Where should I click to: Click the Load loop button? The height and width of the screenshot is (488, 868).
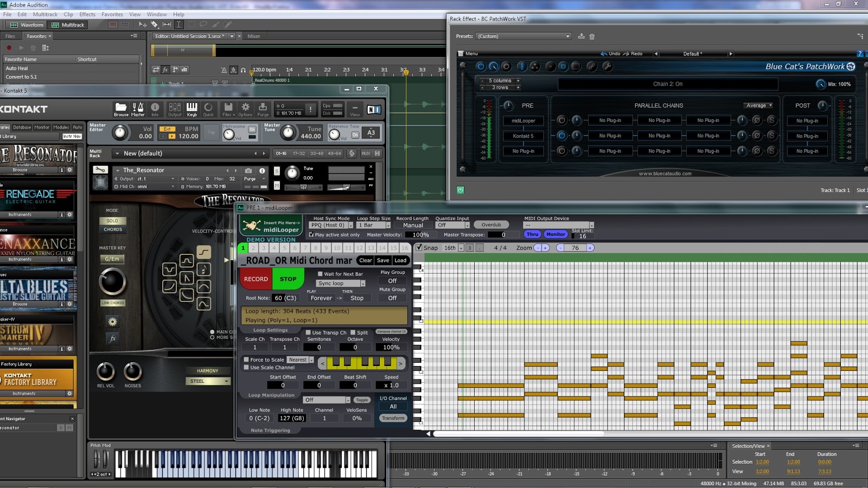tap(400, 260)
